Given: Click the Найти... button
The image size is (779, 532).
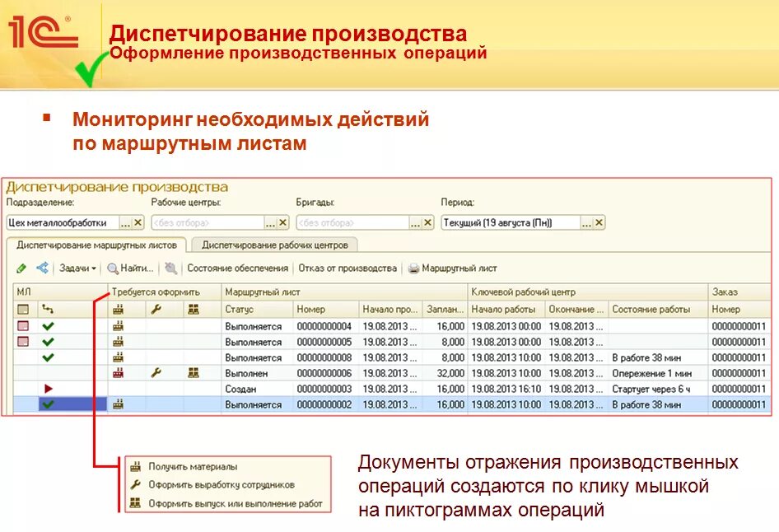Looking at the screenshot, I should (x=131, y=268).
